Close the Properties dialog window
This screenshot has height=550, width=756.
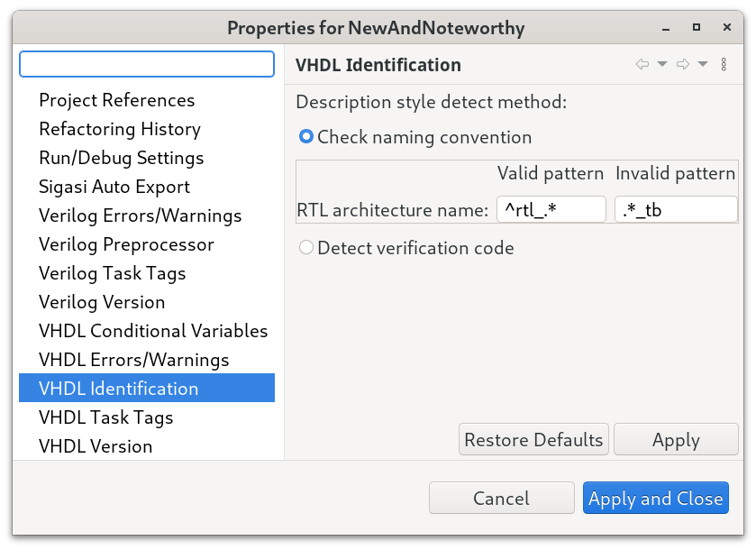coord(727,27)
